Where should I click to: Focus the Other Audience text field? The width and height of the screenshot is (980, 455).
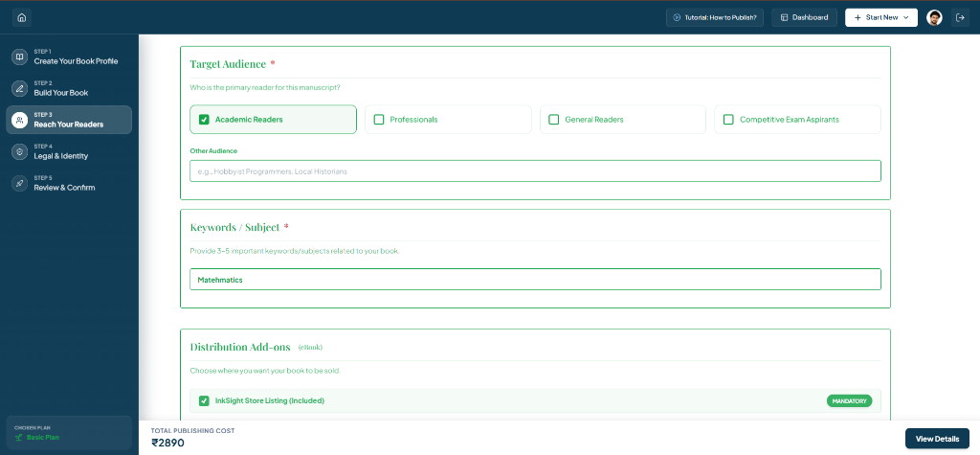(535, 171)
